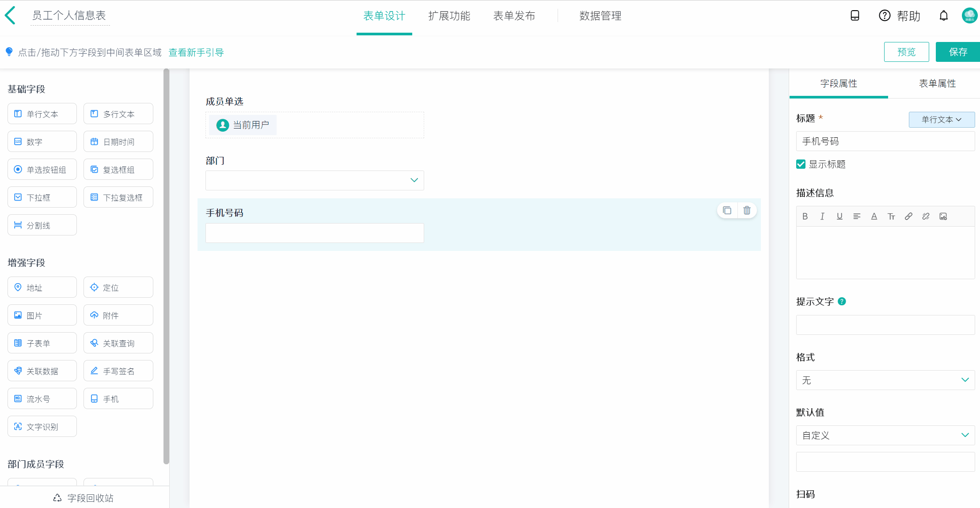Switch to the 表单属性 tab
980x508 pixels.
(937, 83)
